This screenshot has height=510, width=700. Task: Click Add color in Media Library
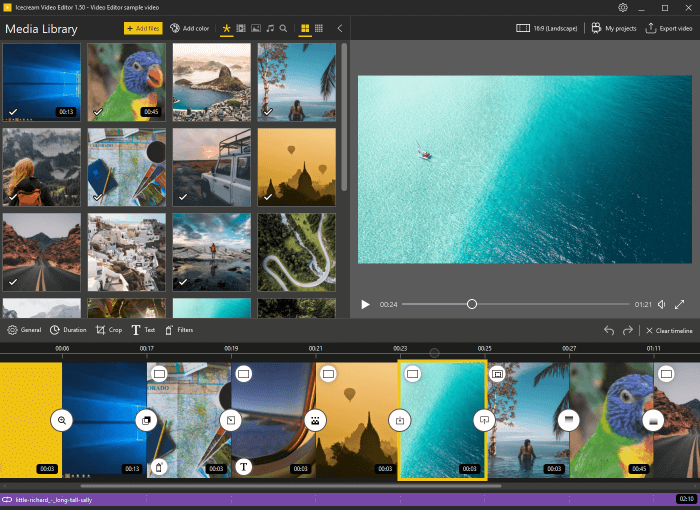point(190,28)
